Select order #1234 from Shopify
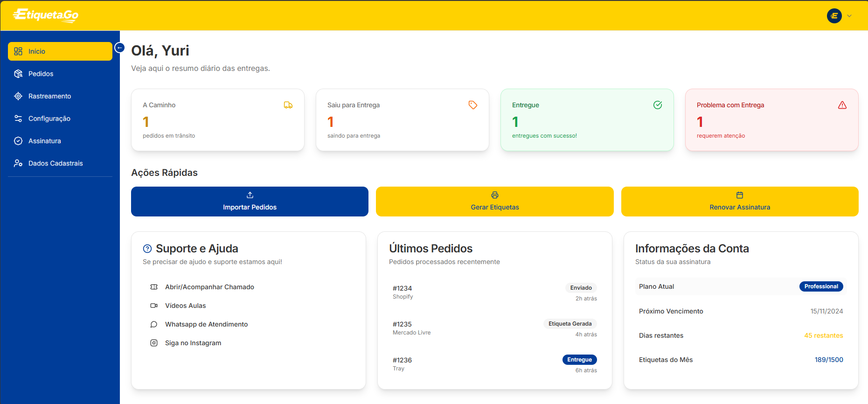Image resolution: width=868 pixels, height=404 pixels. click(x=403, y=292)
